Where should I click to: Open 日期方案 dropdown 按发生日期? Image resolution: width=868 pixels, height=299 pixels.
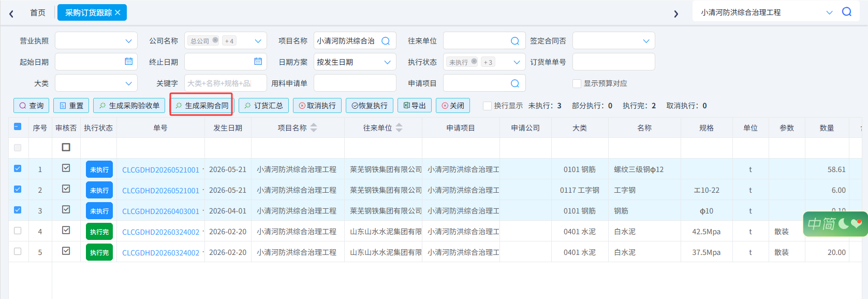(355, 62)
